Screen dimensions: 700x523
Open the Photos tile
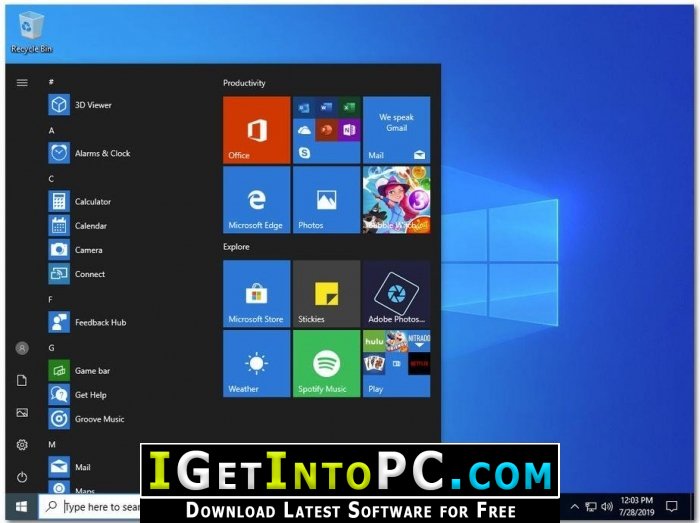click(326, 199)
